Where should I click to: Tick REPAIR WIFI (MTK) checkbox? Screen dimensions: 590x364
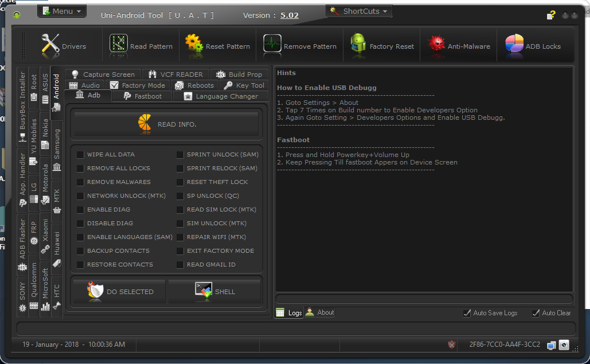(x=180, y=237)
